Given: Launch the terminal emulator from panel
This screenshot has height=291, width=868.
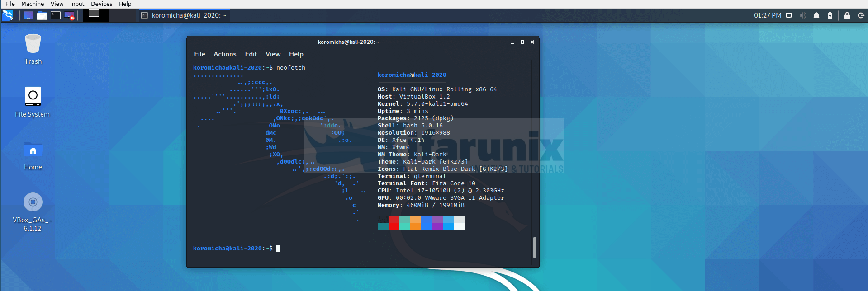Looking at the screenshot, I should tap(56, 15).
